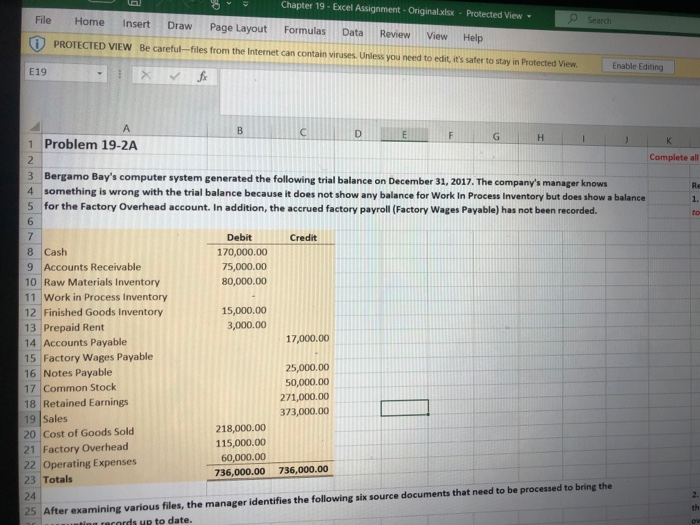Click the 'Raw Materials Inventory' cell
The image size is (700, 525).
101,282
